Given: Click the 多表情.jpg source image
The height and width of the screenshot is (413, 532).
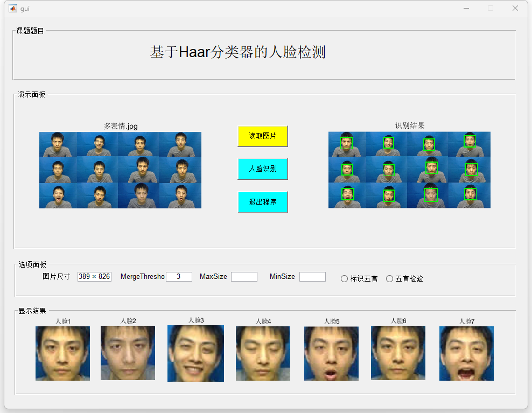Looking at the screenshot, I should point(120,170).
